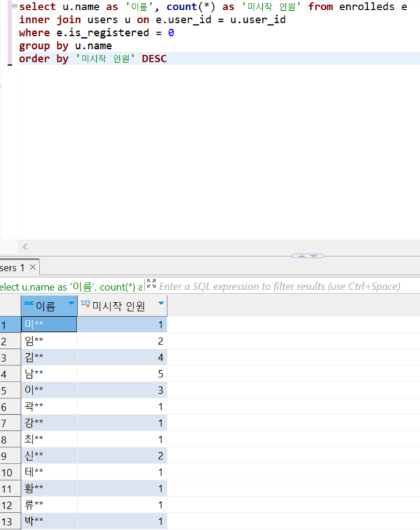Click the 'where e.is_registered = 0' line

click(97, 33)
